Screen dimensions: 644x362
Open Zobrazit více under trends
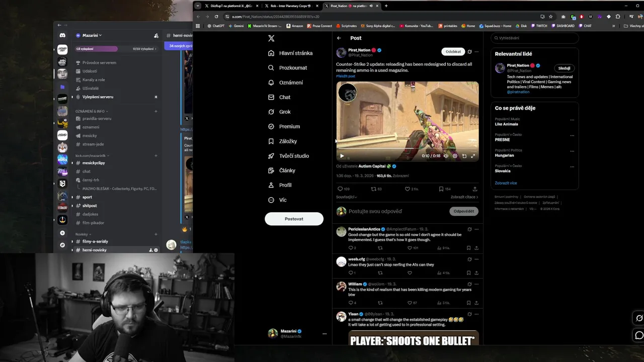(x=506, y=183)
